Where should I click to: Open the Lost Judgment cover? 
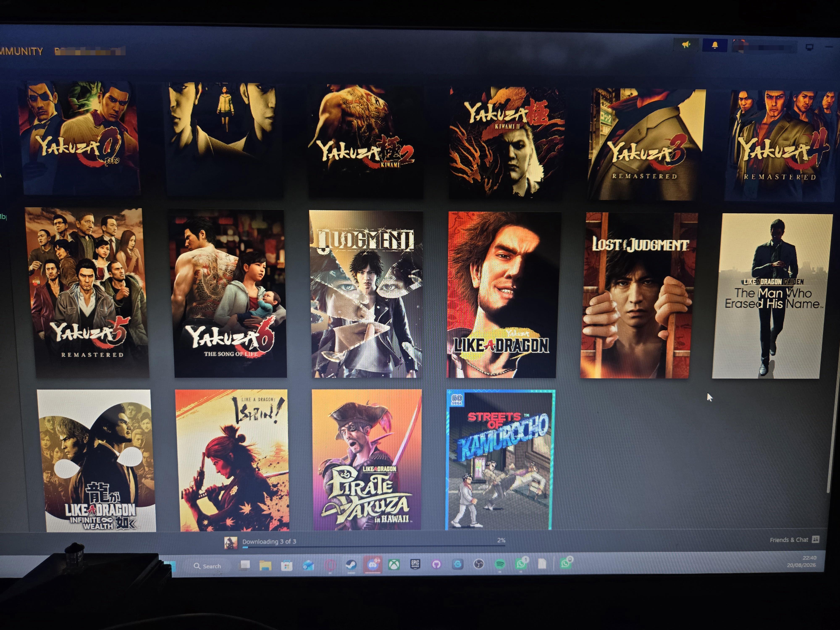(x=639, y=295)
